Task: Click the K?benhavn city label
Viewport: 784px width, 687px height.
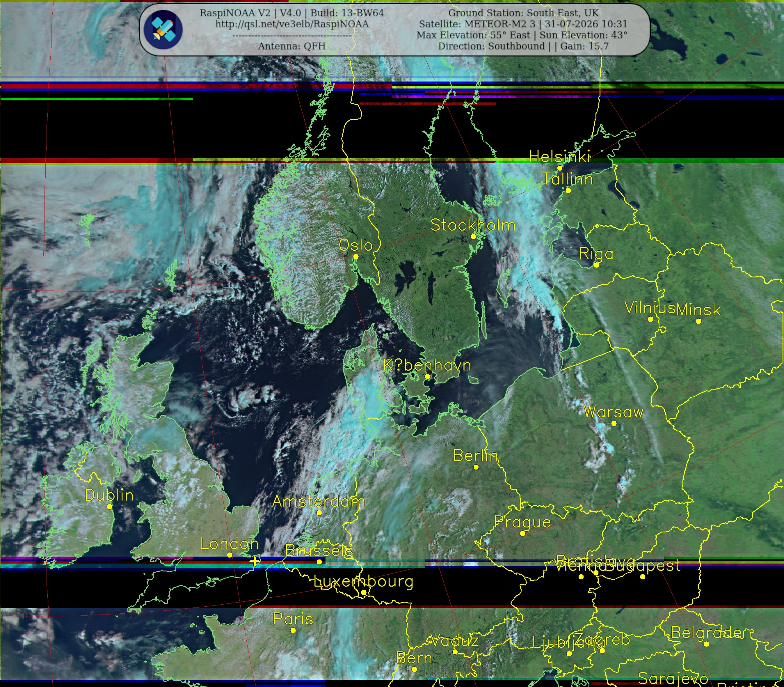Action: [x=427, y=365]
